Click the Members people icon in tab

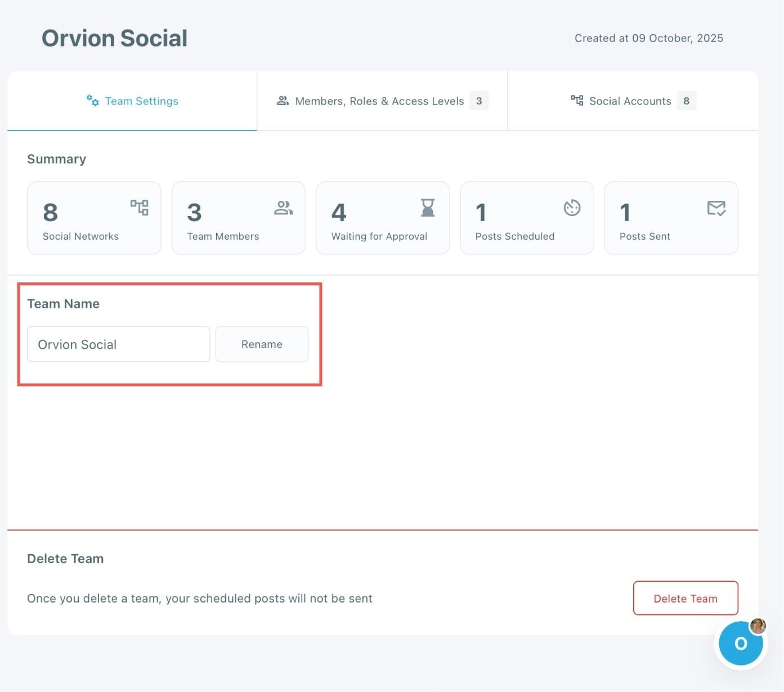point(283,101)
